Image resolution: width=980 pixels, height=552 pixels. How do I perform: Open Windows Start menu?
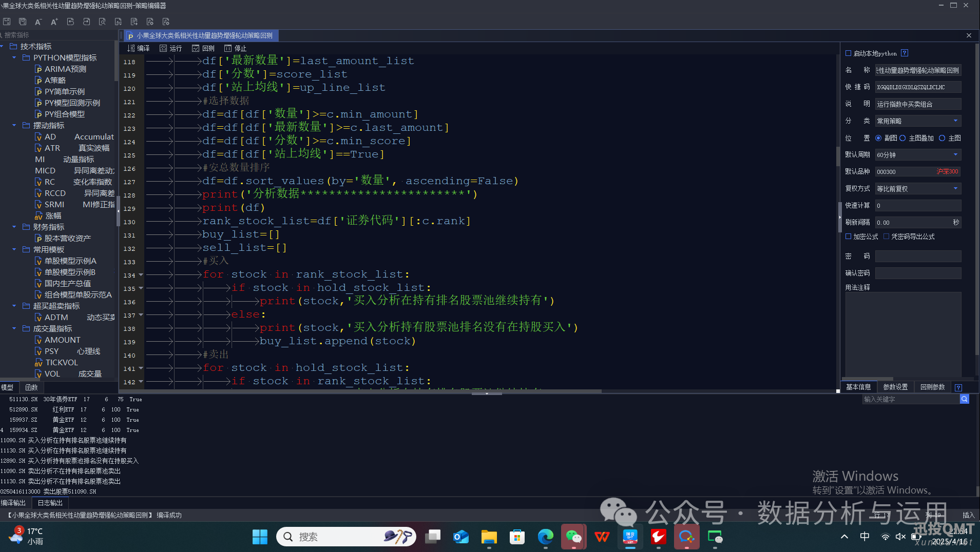tap(260, 537)
